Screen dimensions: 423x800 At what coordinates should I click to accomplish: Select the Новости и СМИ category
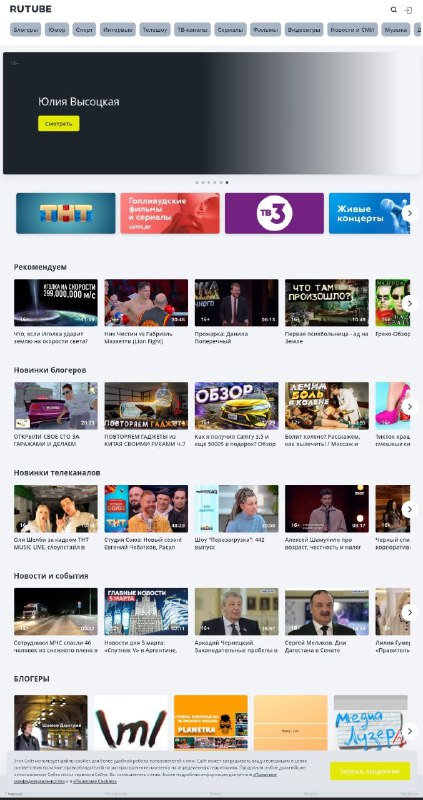[352, 30]
